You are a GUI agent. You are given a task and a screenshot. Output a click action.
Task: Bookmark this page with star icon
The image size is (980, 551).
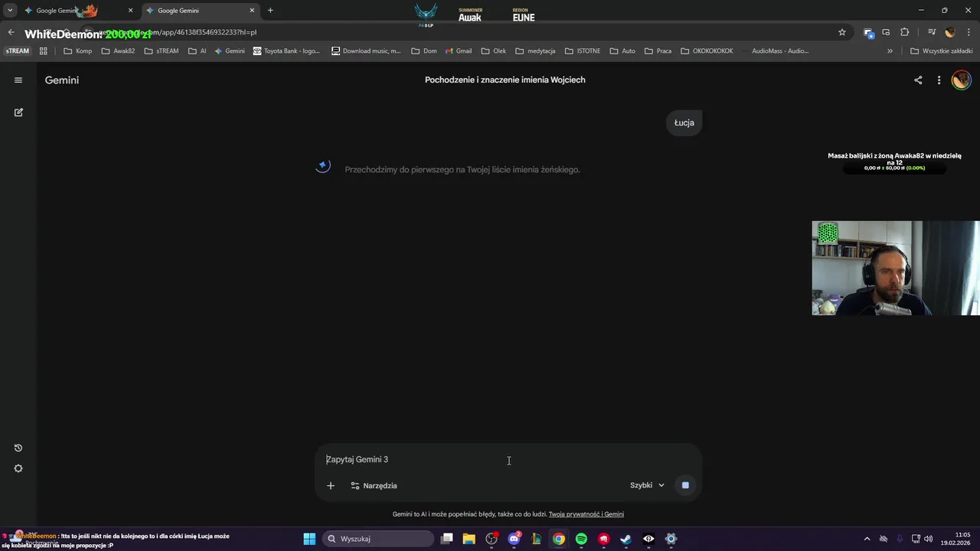(842, 32)
